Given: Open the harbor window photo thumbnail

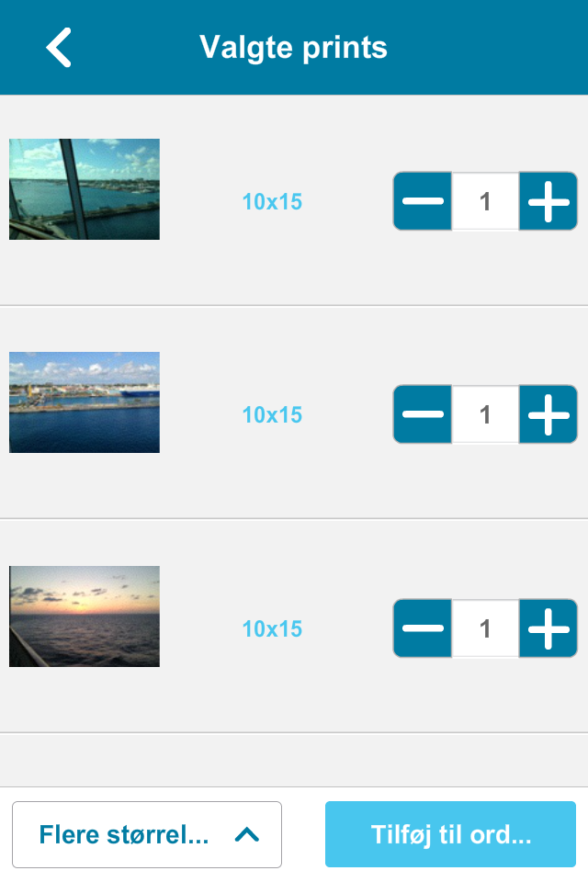Looking at the screenshot, I should tap(85, 189).
